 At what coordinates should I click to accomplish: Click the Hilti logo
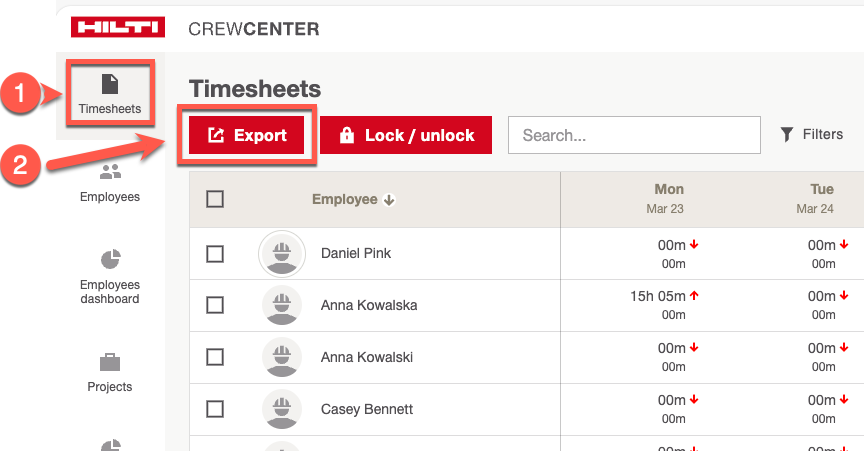[x=118, y=28]
